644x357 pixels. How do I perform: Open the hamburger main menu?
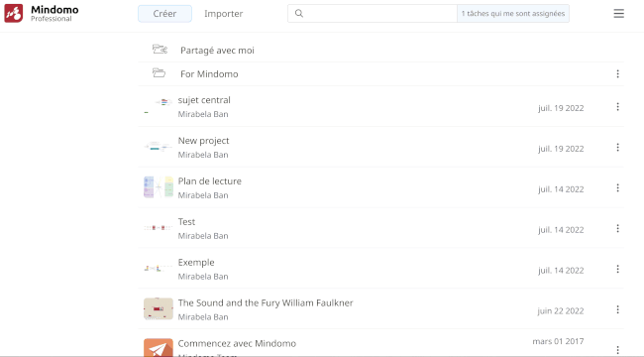point(619,14)
